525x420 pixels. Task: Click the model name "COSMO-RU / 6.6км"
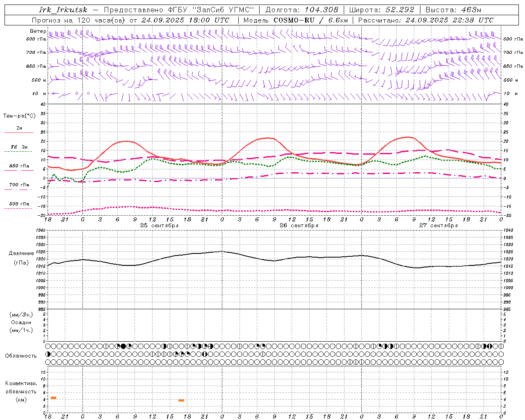[x=311, y=20]
